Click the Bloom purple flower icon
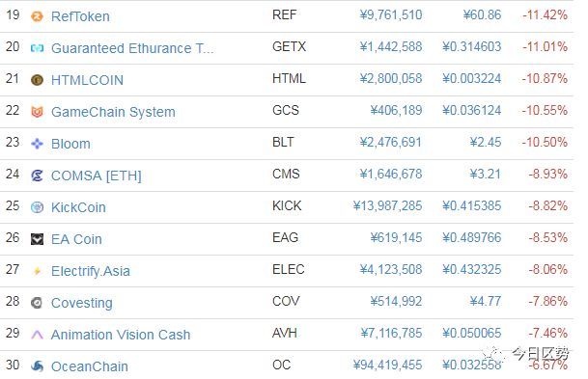This screenshot has height=379, width=588. (x=37, y=144)
